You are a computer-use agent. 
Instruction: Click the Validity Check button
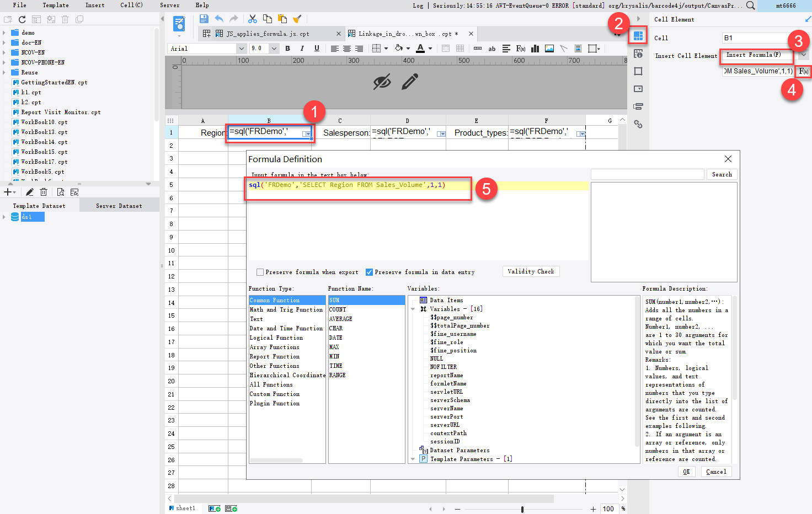(531, 271)
